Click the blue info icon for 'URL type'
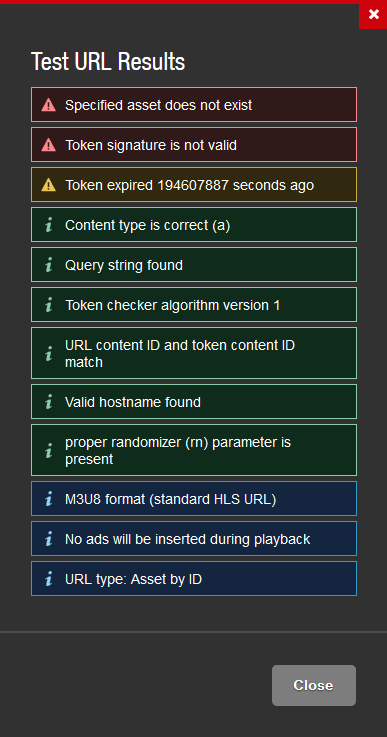The image size is (387, 737). pos(48,579)
